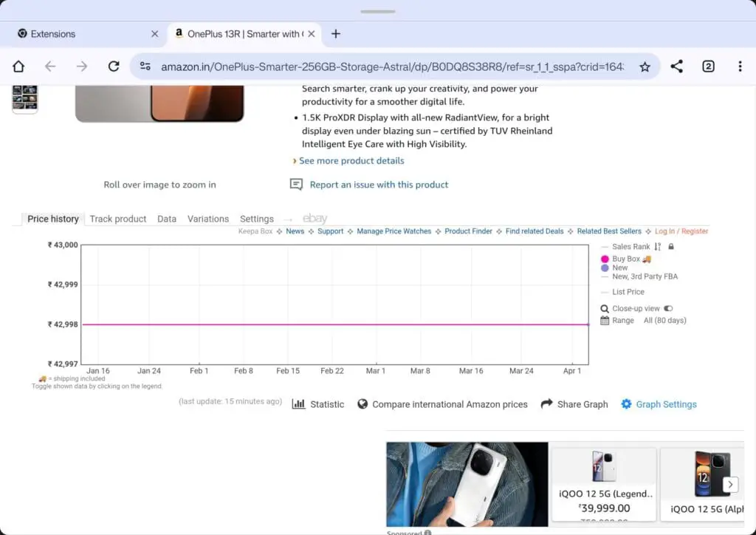Open Compare international Amazon prices

450,404
